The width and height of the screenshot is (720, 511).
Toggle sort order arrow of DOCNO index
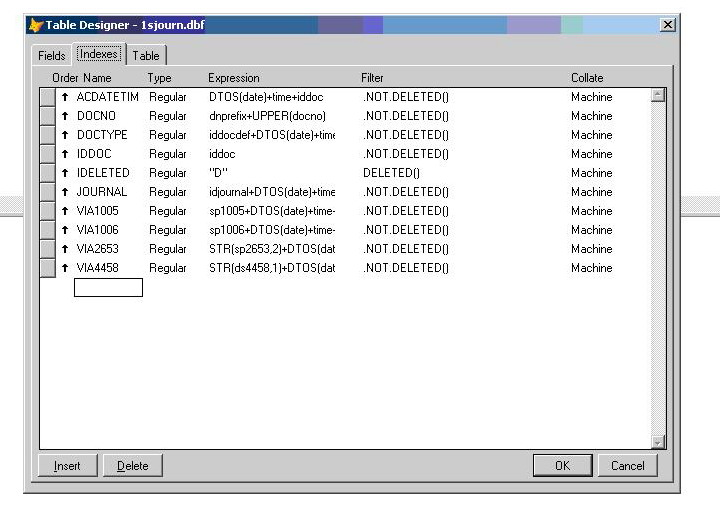click(65, 116)
